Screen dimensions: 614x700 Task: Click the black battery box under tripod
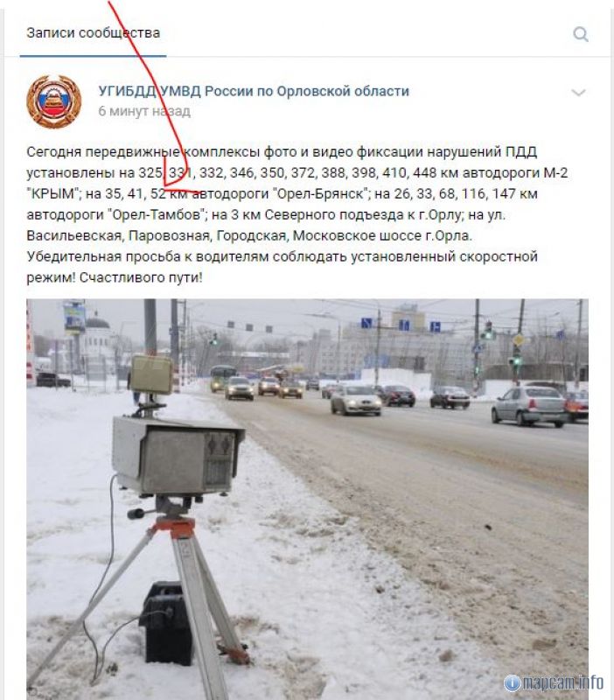[x=166, y=622]
